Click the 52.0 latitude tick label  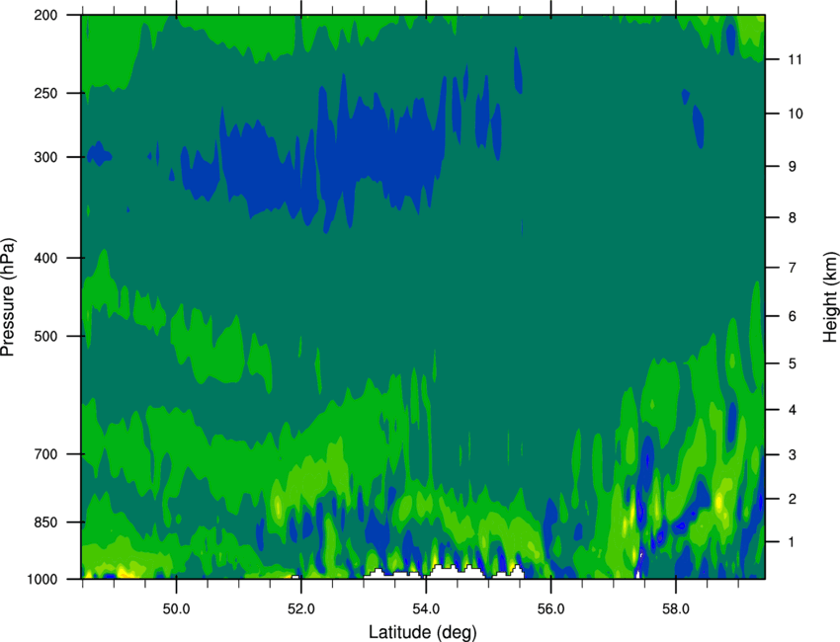tap(301, 609)
